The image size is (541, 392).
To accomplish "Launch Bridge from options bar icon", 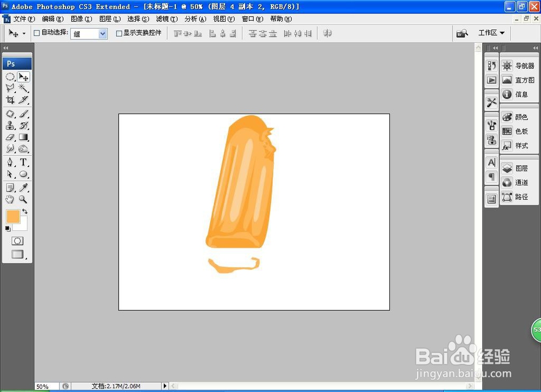I will coord(463,33).
